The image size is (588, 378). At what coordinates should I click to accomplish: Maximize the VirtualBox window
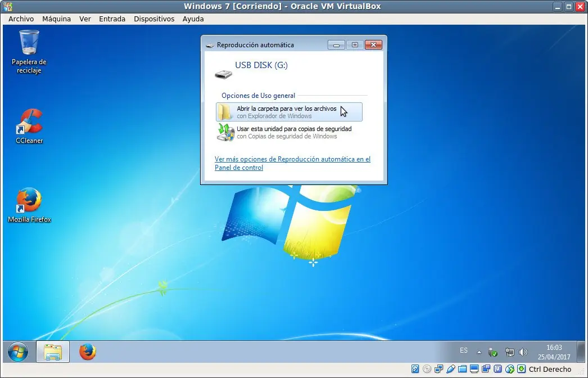(x=569, y=6)
